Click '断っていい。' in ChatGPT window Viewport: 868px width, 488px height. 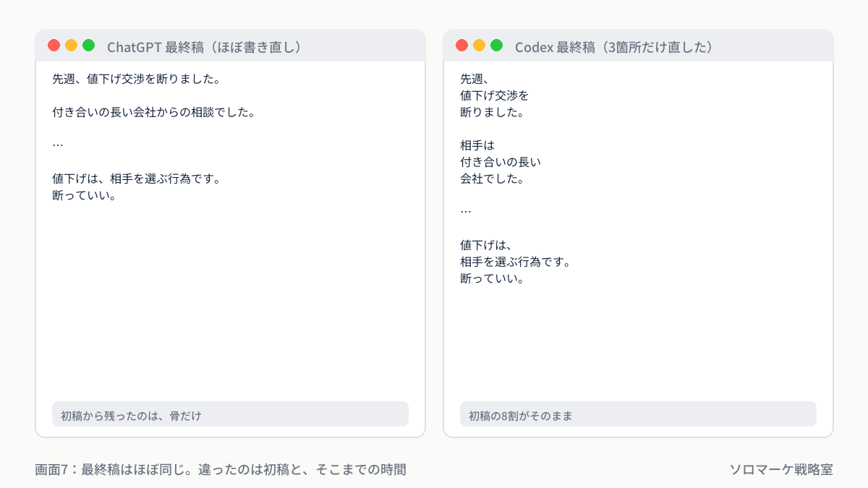[85, 196]
